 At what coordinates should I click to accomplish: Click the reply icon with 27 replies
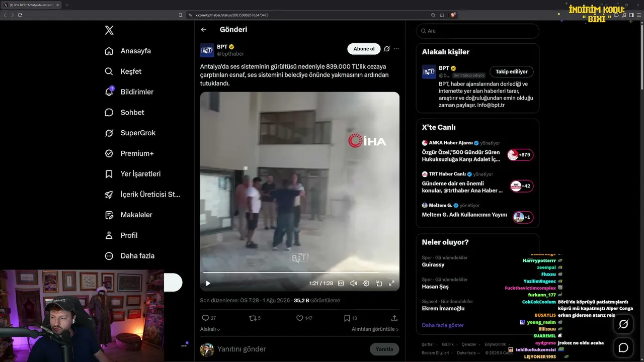point(205,318)
